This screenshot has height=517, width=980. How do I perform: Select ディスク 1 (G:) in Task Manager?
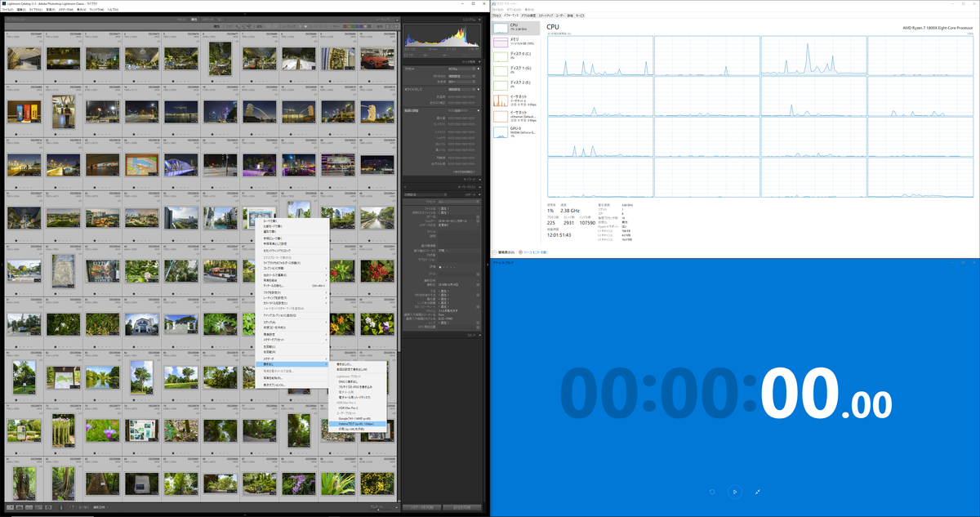[515, 71]
